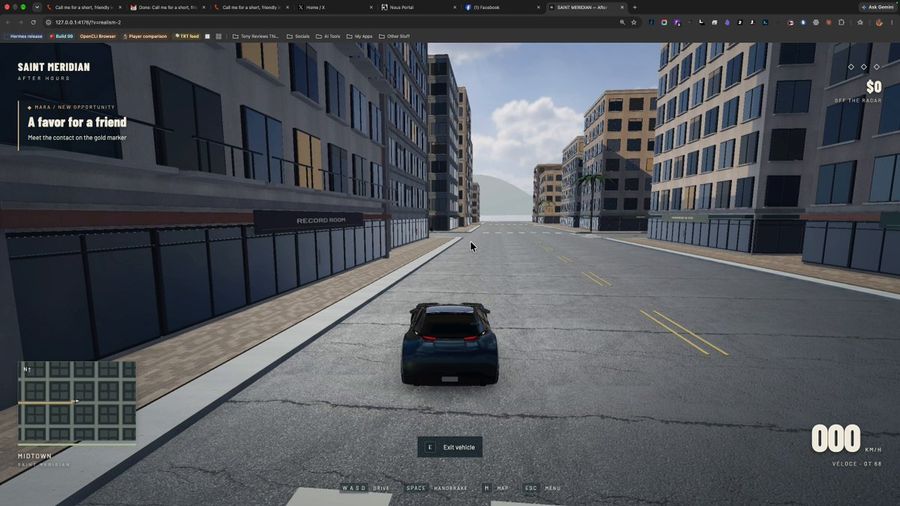Viewport: 900px width, 506px height.
Task: Bookmark this page with the star icon
Action: (634, 22)
